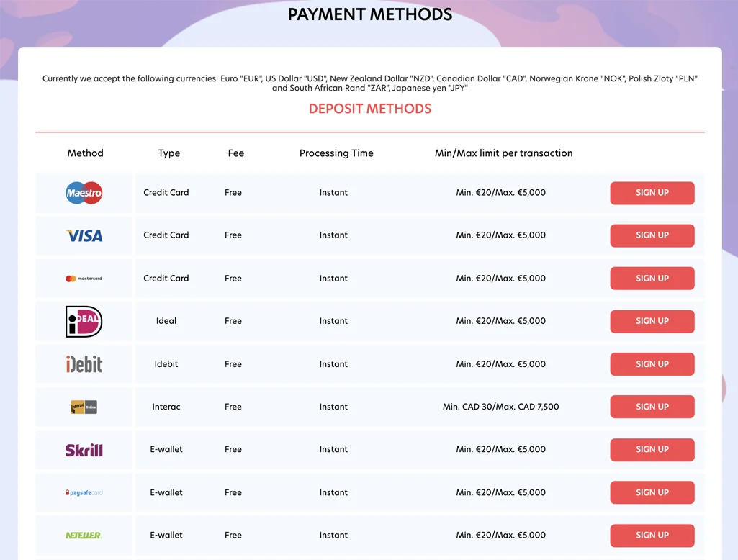
Task: Click the Maestro logo
Action: pos(84,193)
